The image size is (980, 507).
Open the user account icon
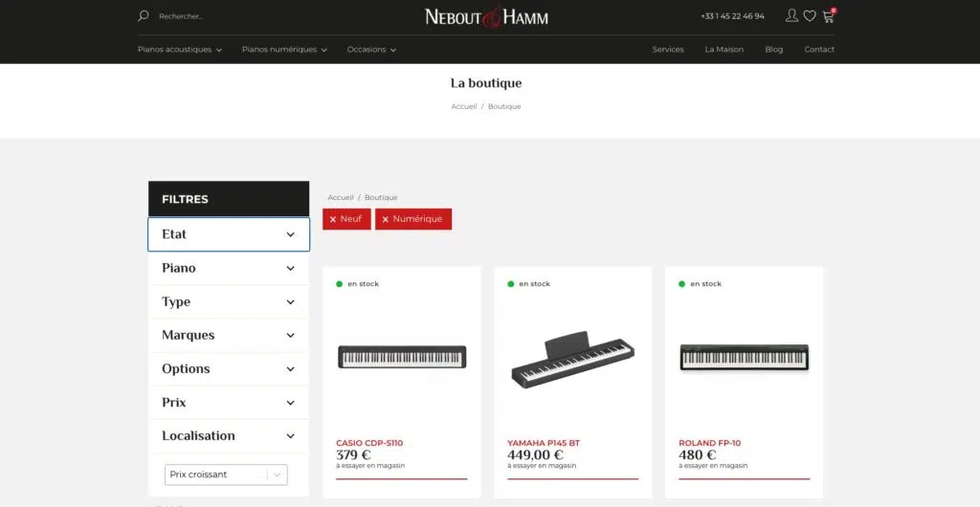(791, 15)
